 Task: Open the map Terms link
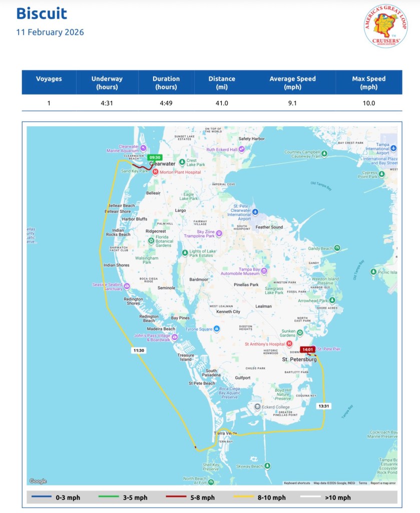coord(362,483)
